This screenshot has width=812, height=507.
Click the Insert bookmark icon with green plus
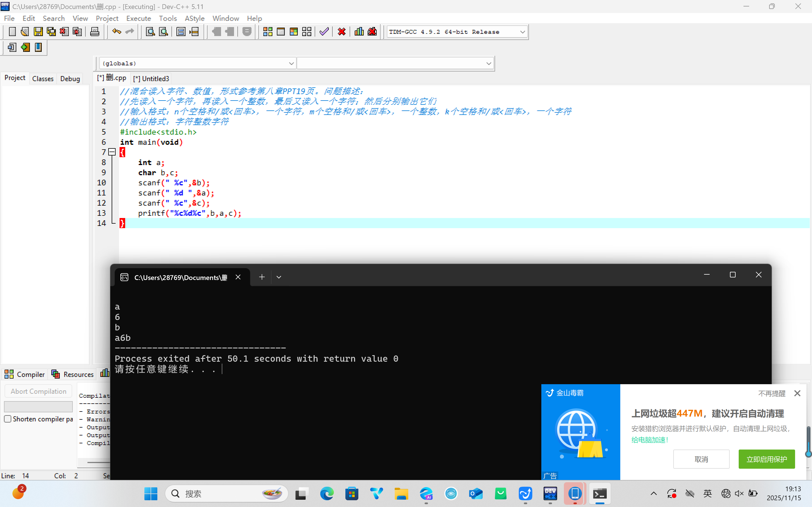25,47
